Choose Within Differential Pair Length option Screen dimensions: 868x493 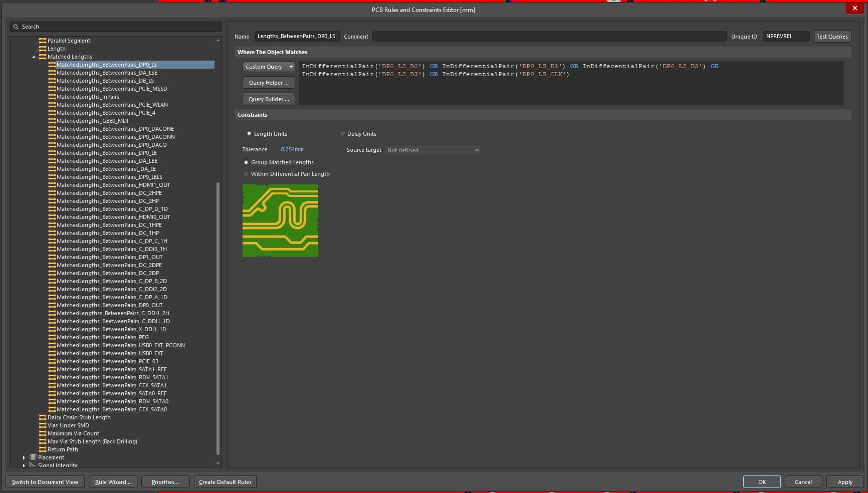[246, 174]
